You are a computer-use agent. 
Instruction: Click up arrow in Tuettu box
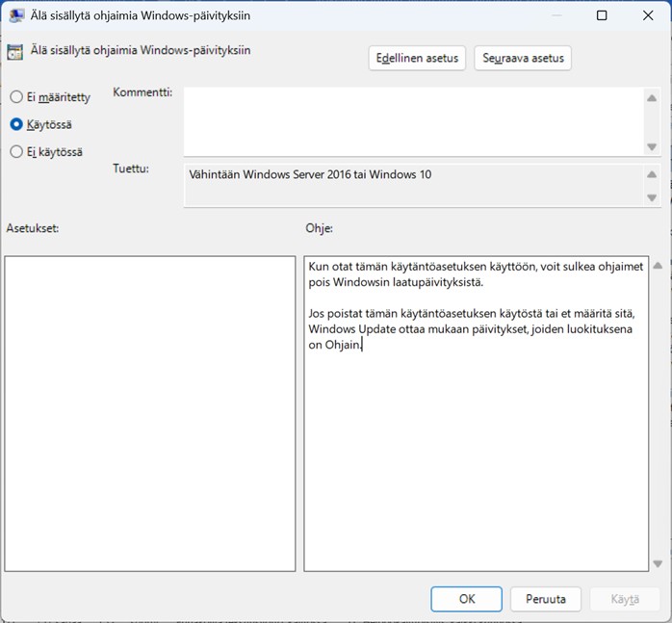click(x=652, y=174)
